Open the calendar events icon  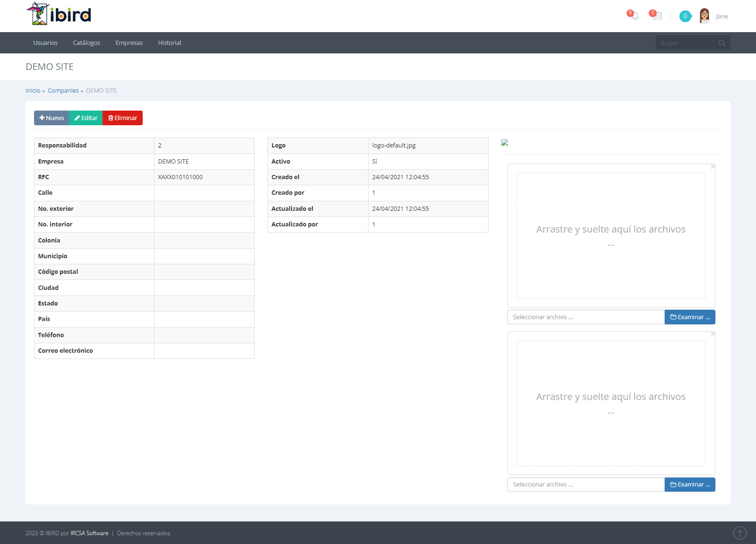pyautogui.click(x=657, y=16)
